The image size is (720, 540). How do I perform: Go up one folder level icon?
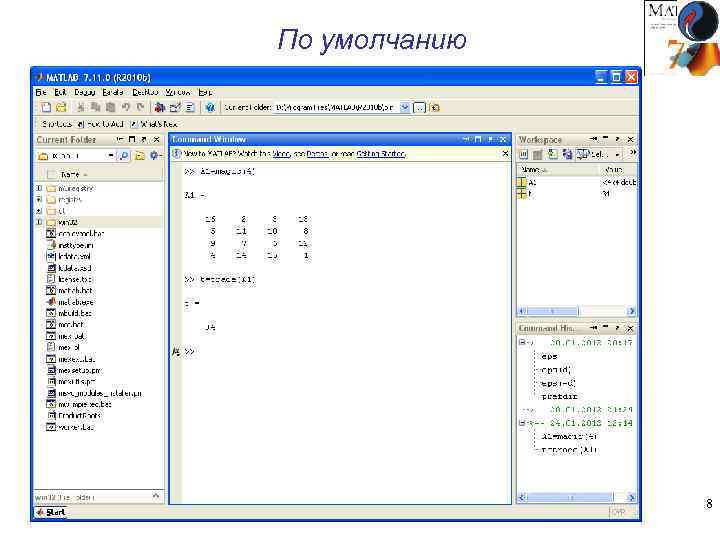click(435, 107)
